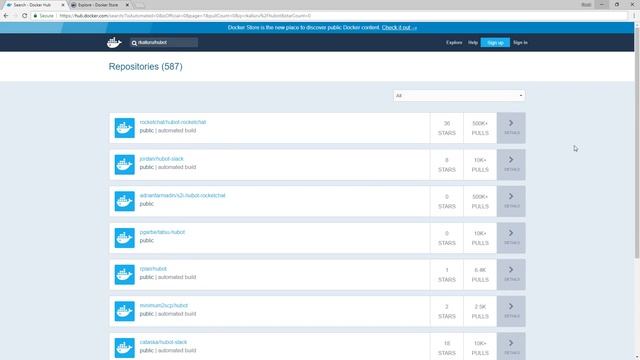
Task: Click the whale icon of the 0-star 500K+ pulls row
Action: [124, 201]
